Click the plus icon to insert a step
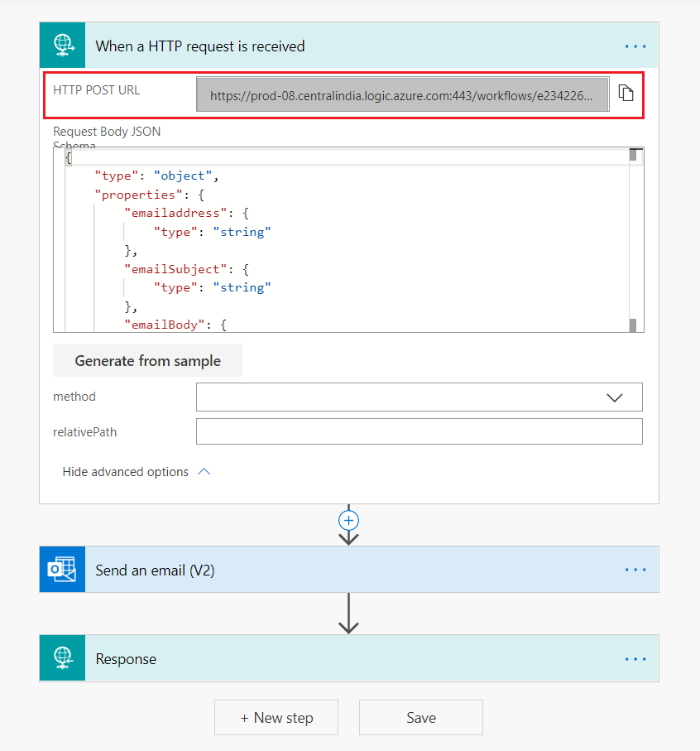Viewport: 700px width, 751px height. (349, 520)
